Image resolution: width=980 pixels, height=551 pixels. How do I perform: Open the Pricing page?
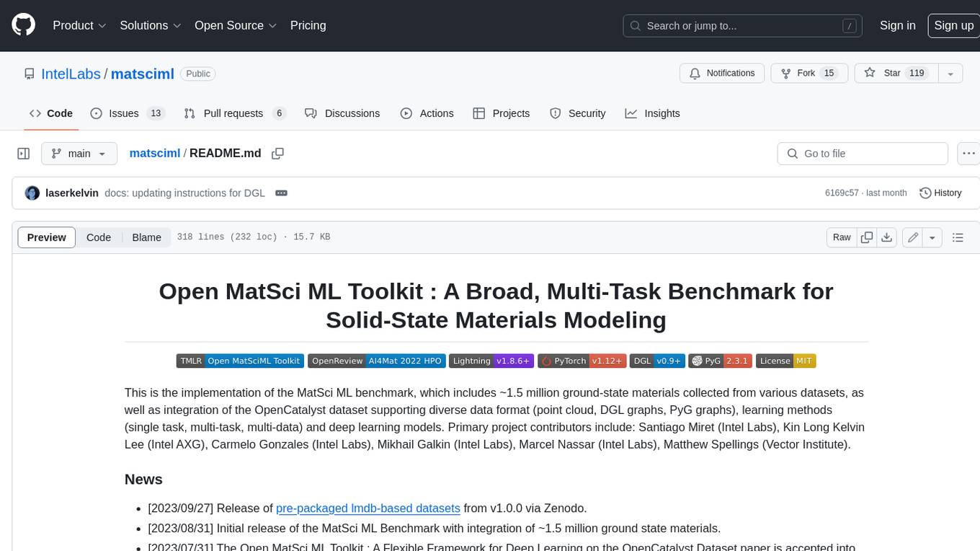click(x=308, y=25)
